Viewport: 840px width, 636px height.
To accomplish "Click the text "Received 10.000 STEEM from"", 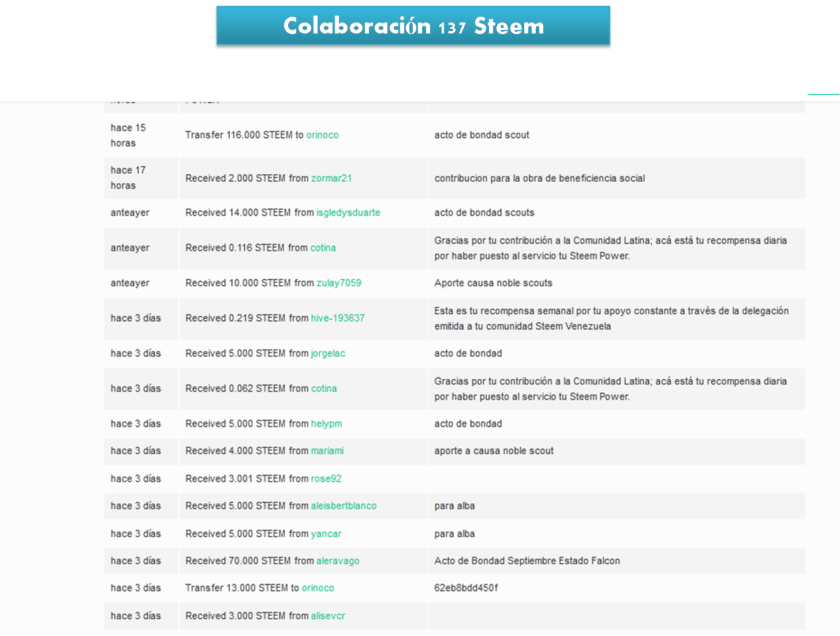I will (249, 283).
